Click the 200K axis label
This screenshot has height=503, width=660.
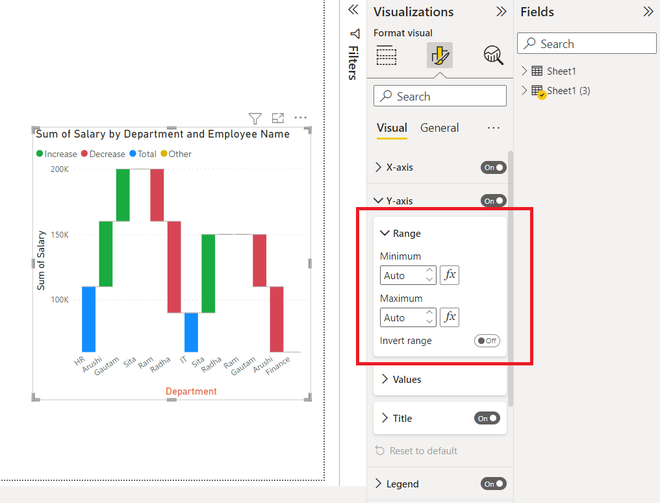(59, 169)
